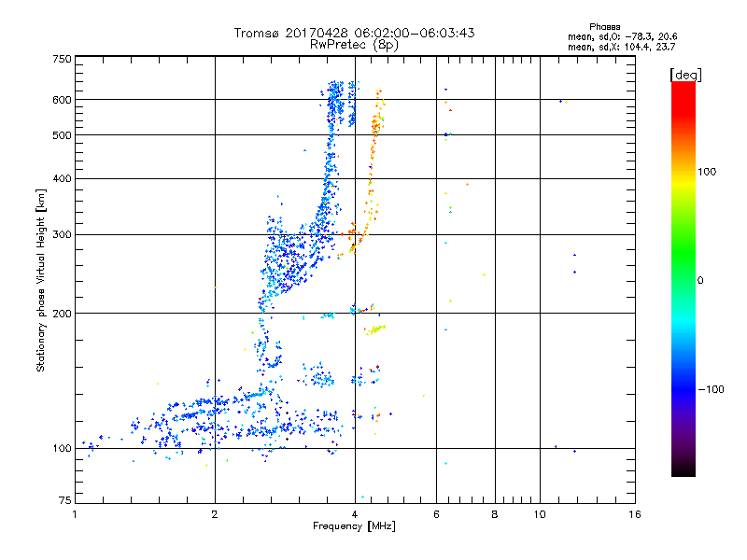
Task: Click the x-axis tick label '8'
Action: point(495,514)
